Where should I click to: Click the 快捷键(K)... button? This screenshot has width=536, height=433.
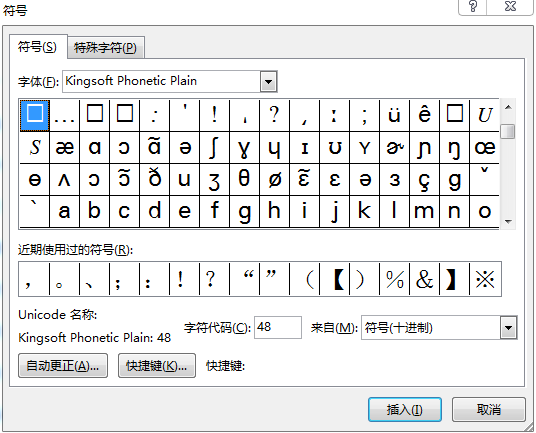pos(157,366)
